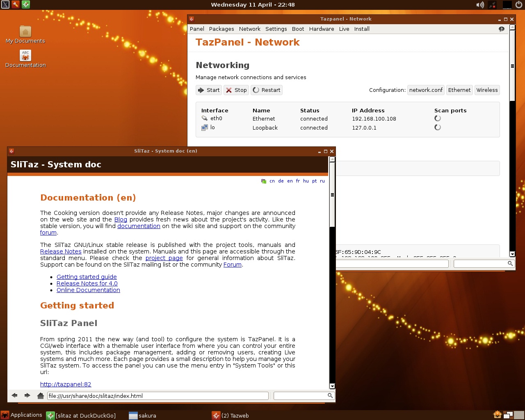Start the network connection
525x420 pixels.
pos(209,90)
